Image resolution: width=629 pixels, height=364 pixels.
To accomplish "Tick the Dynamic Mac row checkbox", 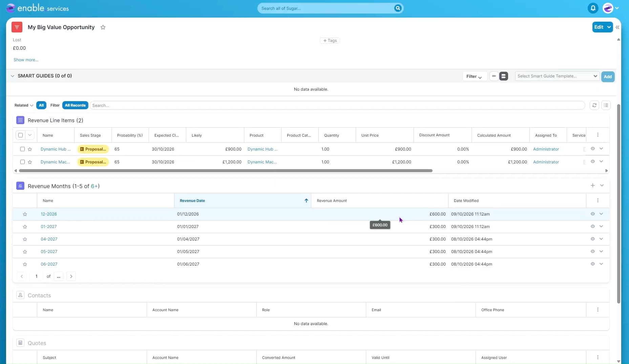I will click(22, 162).
